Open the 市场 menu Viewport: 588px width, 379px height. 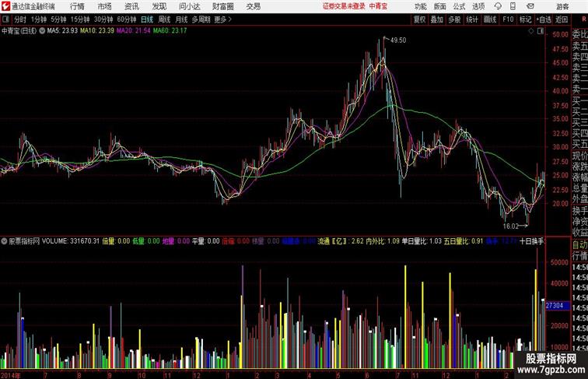pyautogui.click(x=105, y=6)
